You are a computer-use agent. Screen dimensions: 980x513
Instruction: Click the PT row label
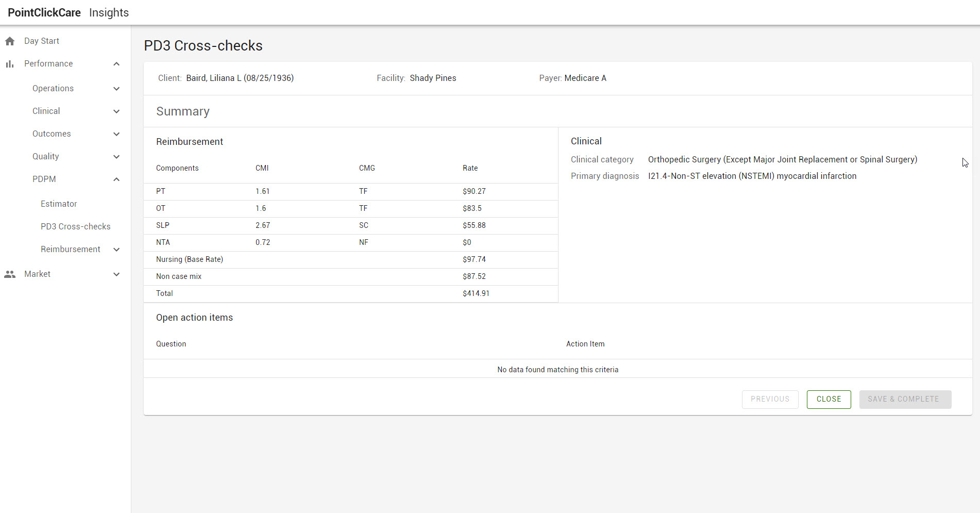coord(161,191)
